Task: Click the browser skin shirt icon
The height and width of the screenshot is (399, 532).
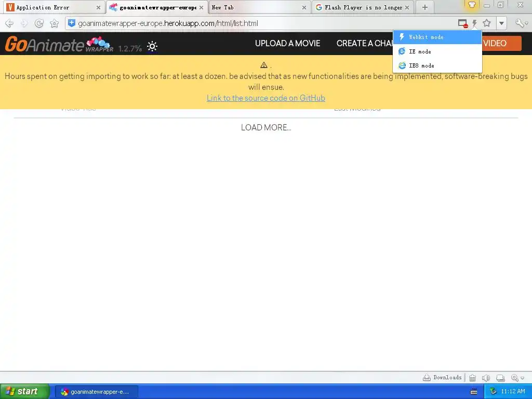Action: pyautogui.click(x=472, y=5)
